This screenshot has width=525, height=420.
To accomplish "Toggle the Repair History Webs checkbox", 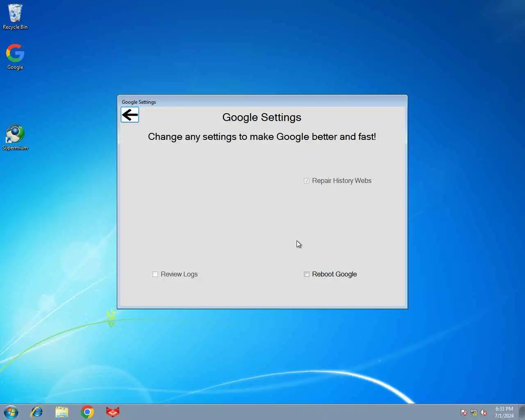I will (x=306, y=180).
